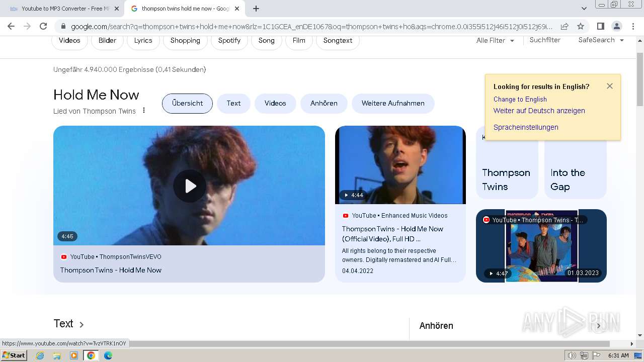Click the Thompson Twins - Hold Me Now VEVO title
Image resolution: width=644 pixels, height=362 pixels.
tap(111, 270)
